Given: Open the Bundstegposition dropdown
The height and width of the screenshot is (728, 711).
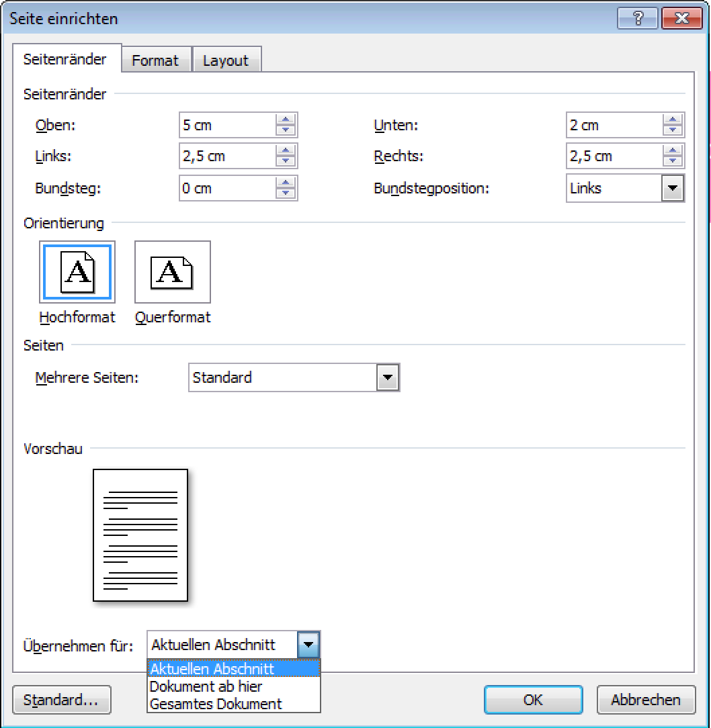Looking at the screenshot, I should (672, 189).
